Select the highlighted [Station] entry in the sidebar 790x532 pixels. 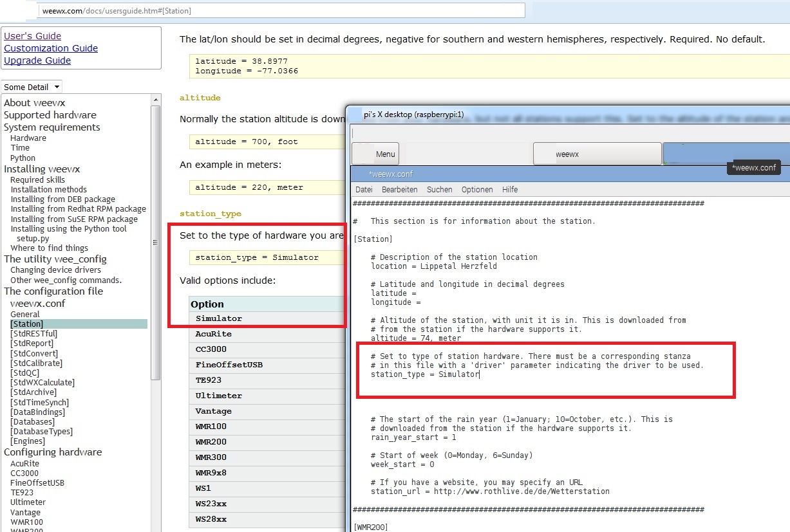pos(79,324)
